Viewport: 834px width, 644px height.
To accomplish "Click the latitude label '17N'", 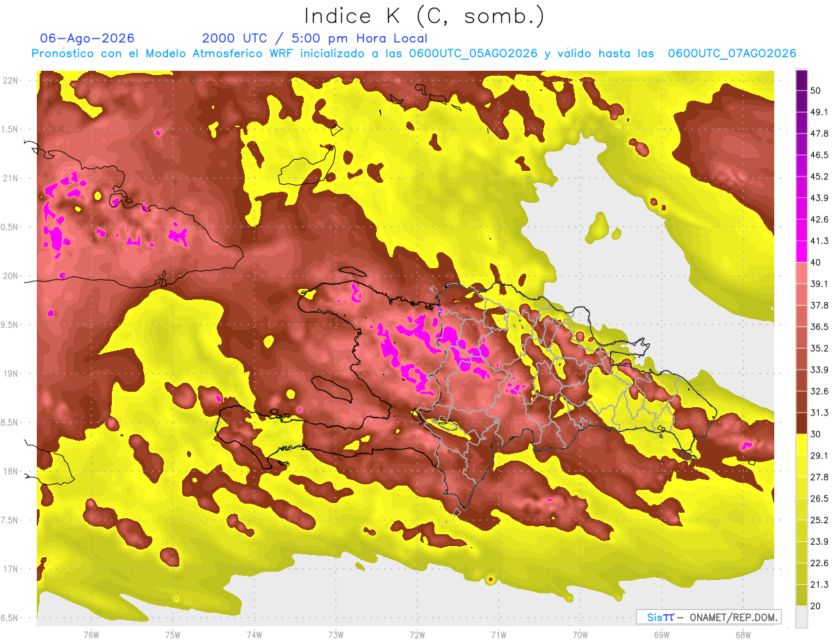I will (10, 569).
